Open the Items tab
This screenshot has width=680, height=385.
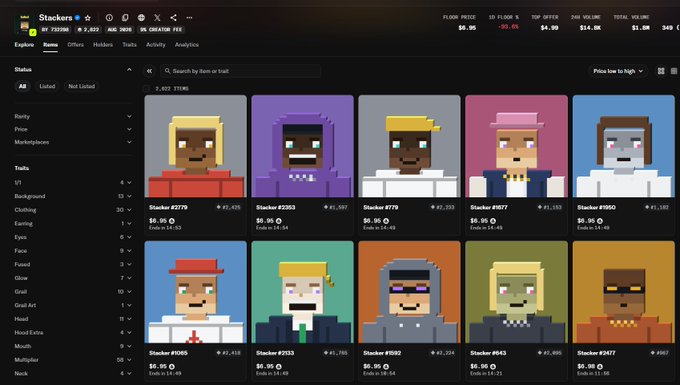50,45
